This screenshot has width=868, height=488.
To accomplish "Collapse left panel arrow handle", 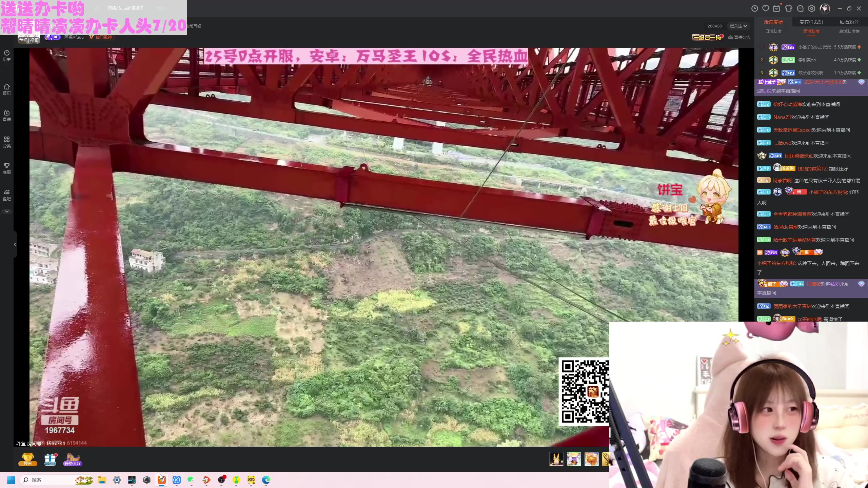I will 15,244.
